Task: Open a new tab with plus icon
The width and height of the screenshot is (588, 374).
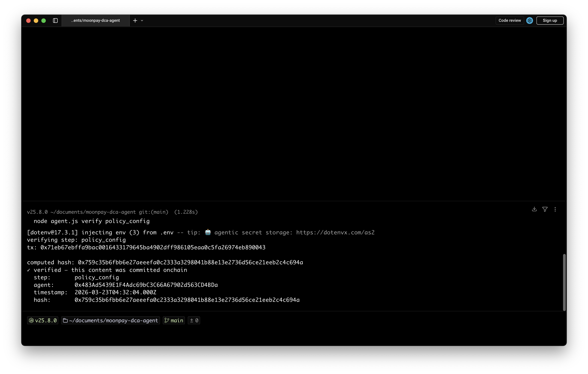Action: 135,20
